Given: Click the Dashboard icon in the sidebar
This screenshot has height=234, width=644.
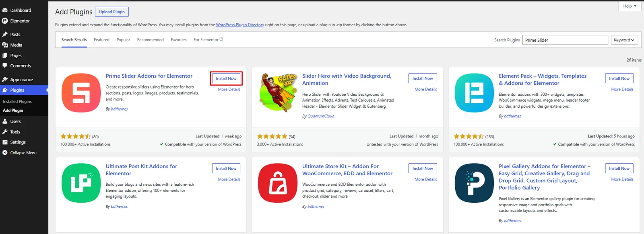Looking at the screenshot, I should [5, 10].
